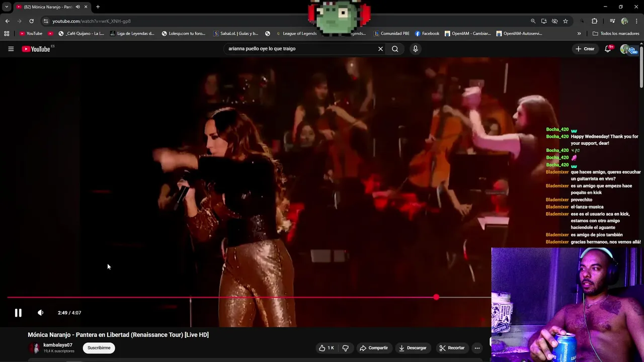Pause the video playback
The height and width of the screenshot is (362, 644).
(x=18, y=313)
